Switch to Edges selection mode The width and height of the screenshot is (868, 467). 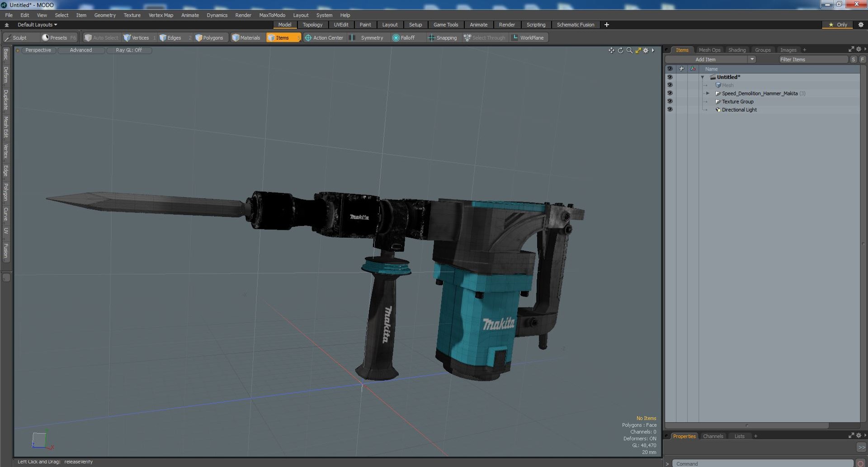pos(170,38)
